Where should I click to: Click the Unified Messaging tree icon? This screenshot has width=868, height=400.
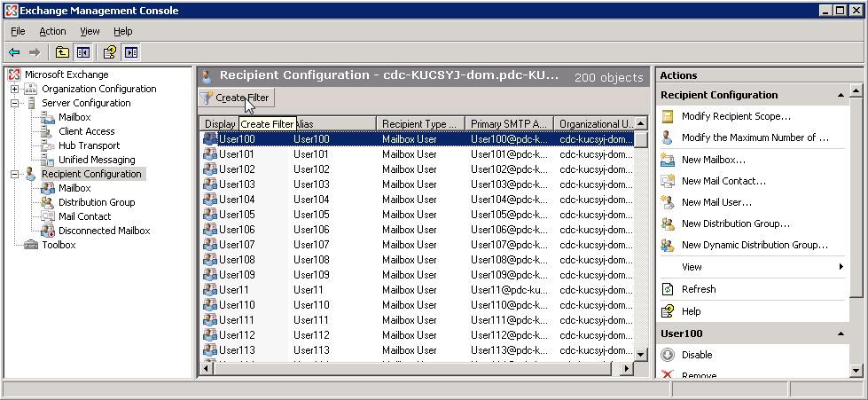tap(48, 161)
